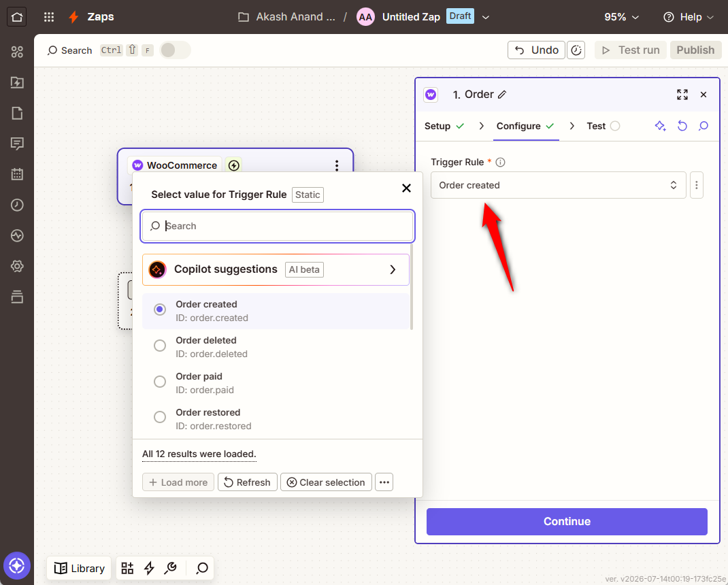728x585 pixels.
Task: Open the Help menu dropdown
Action: 688,17
